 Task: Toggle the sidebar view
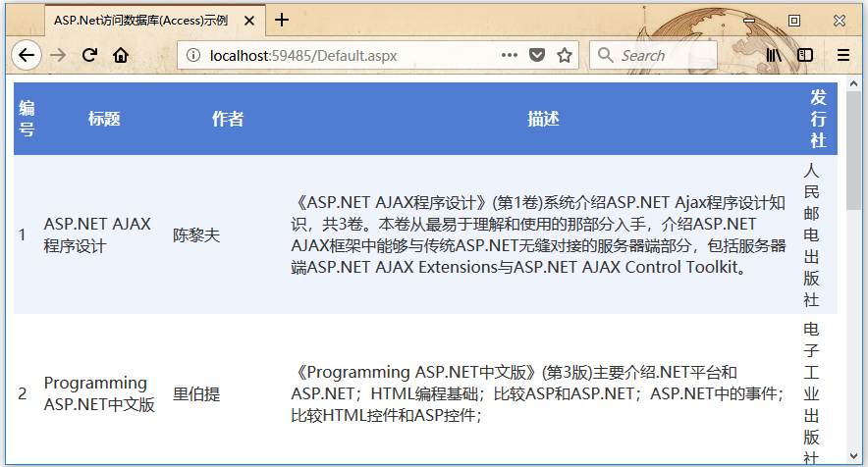click(x=805, y=55)
